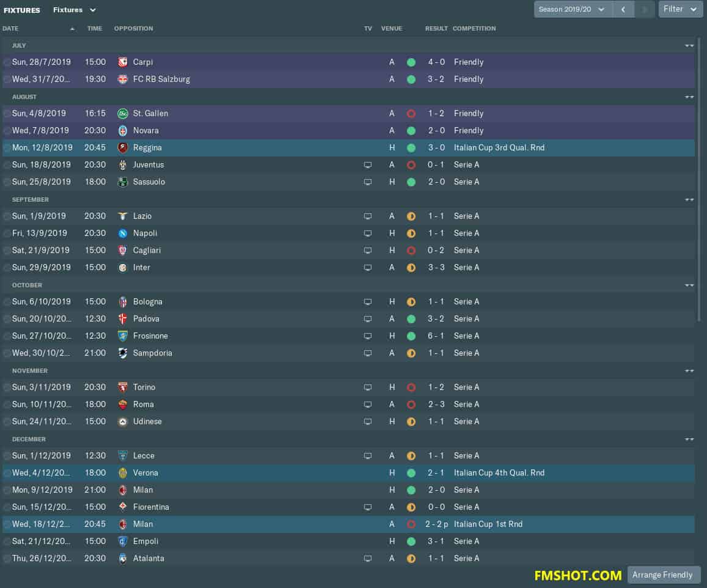Open the Season 2019/20 dropdown

(x=573, y=9)
